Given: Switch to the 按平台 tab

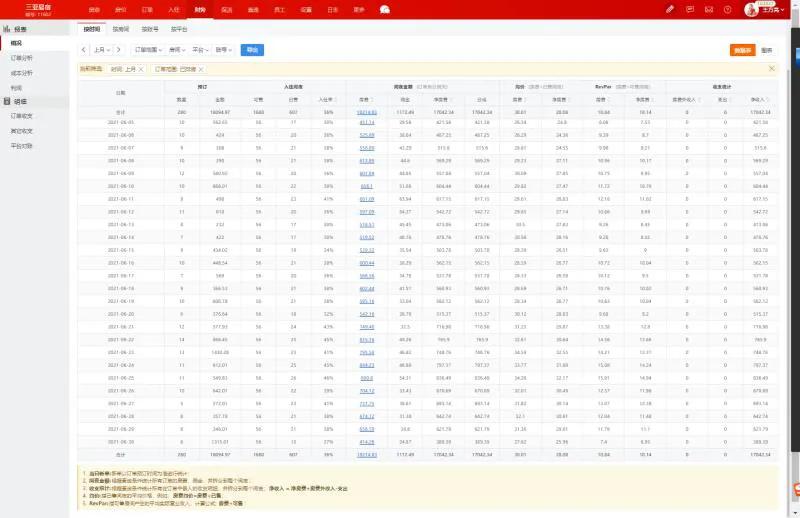Looking at the screenshot, I should click(179, 29).
